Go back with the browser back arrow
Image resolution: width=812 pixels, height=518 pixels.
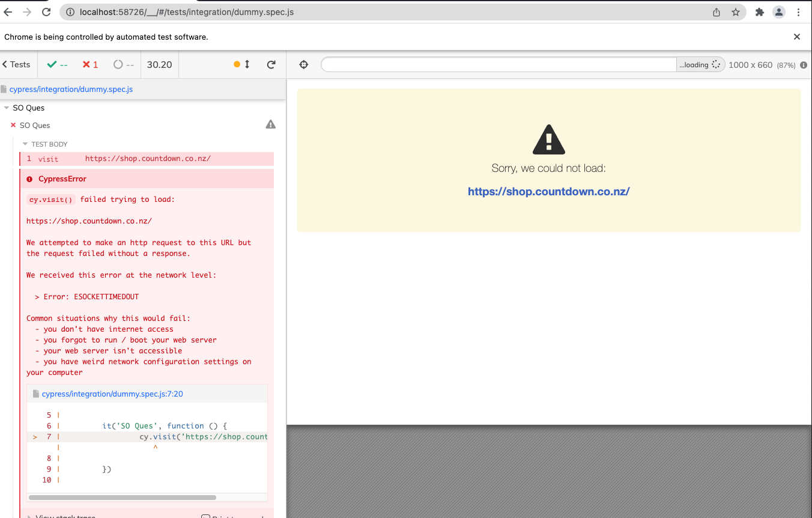point(8,12)
